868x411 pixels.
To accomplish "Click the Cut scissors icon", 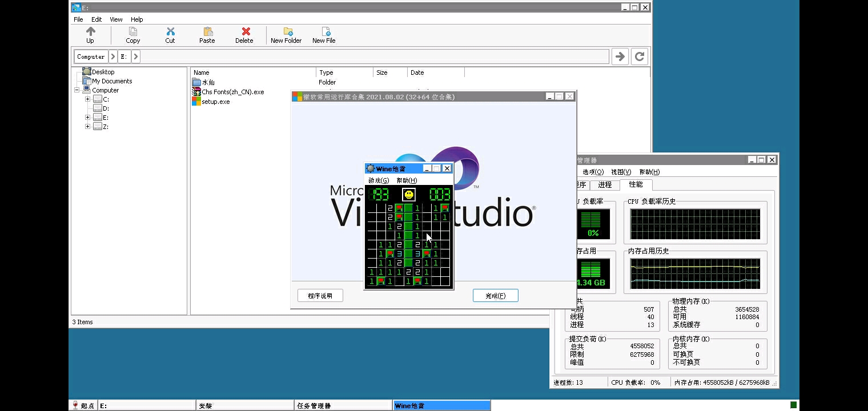I will [x=170, y=32].
